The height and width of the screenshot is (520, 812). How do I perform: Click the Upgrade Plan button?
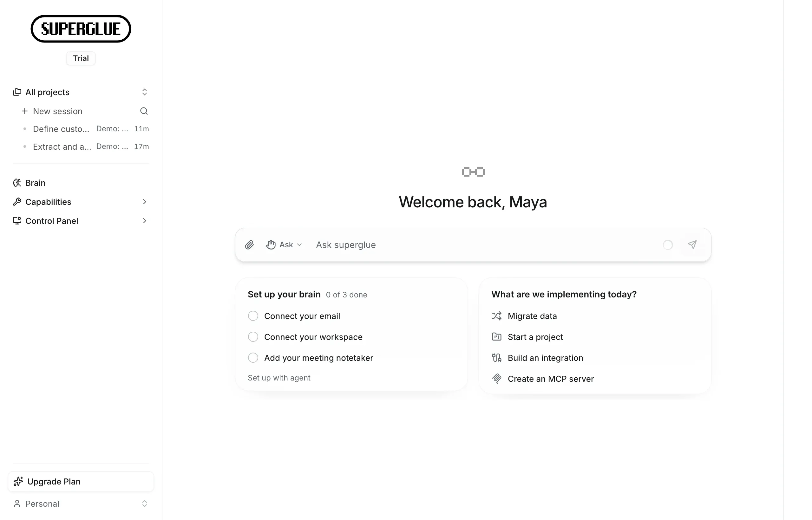(81, 482)
